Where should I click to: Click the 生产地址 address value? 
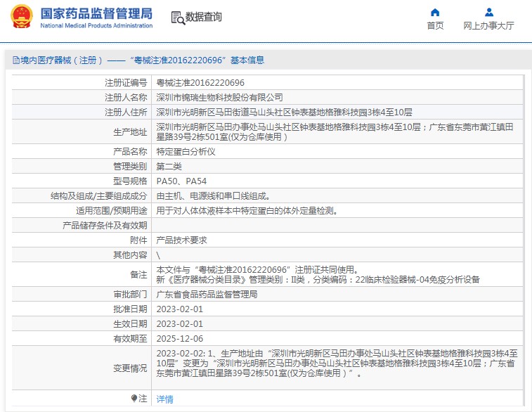point(335,132)
